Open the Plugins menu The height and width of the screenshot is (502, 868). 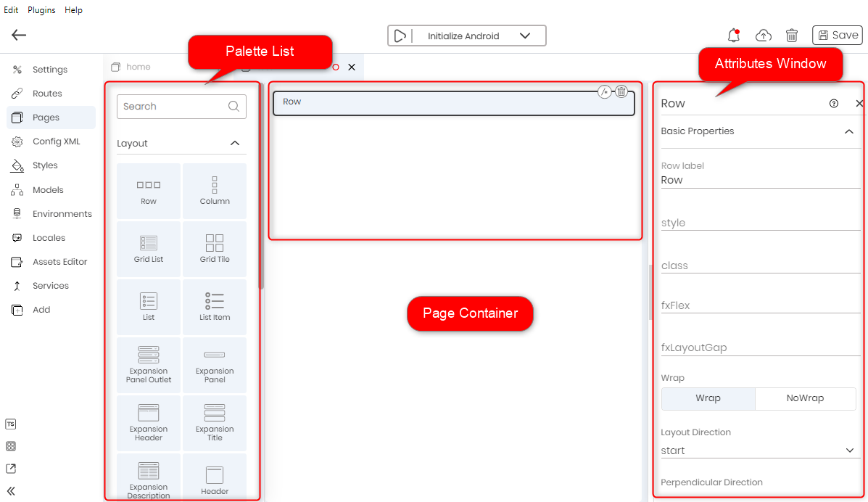coord(41,10)
